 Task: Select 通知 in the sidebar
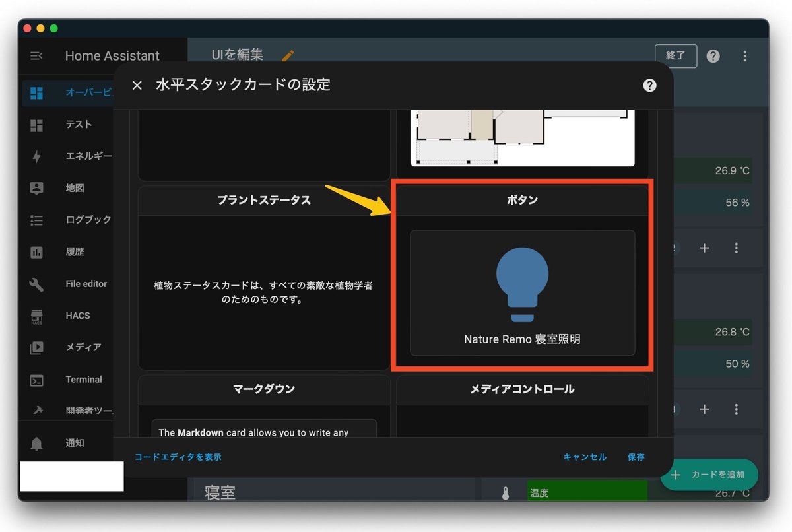point(75,443)
